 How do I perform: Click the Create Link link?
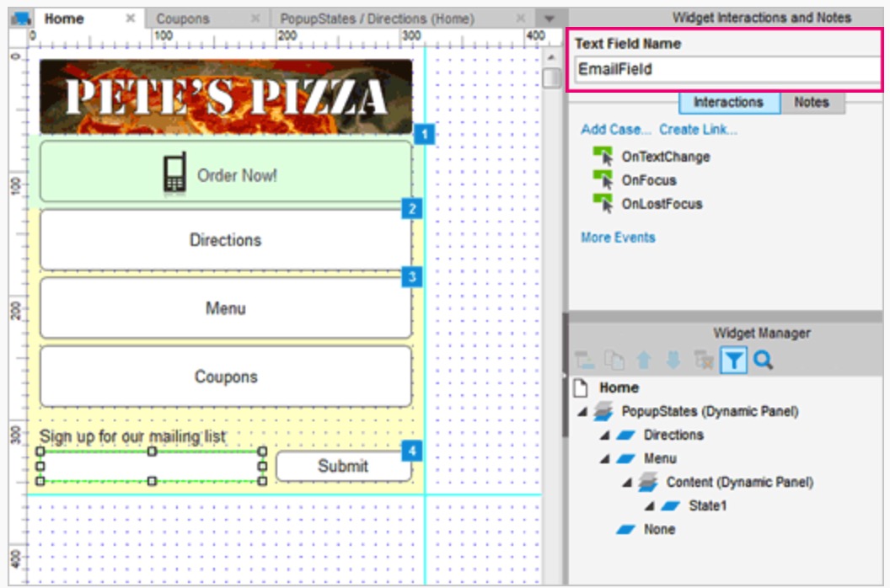pyautogui.click(x=699, y=130)
